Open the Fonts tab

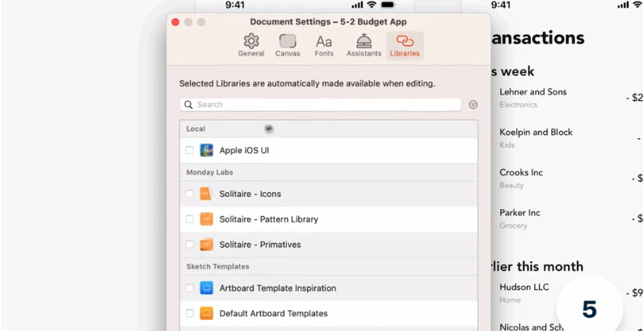click(x=324, y=45)
